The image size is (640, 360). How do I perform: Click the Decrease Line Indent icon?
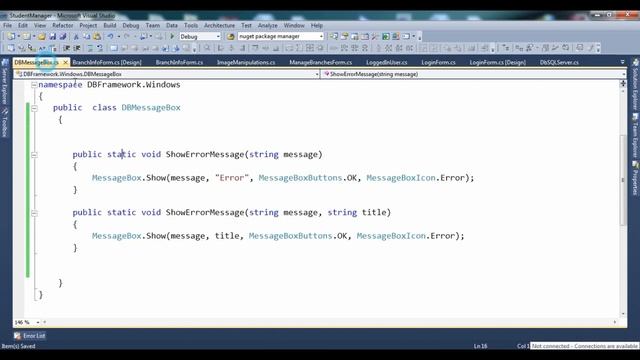pos(67,48)
